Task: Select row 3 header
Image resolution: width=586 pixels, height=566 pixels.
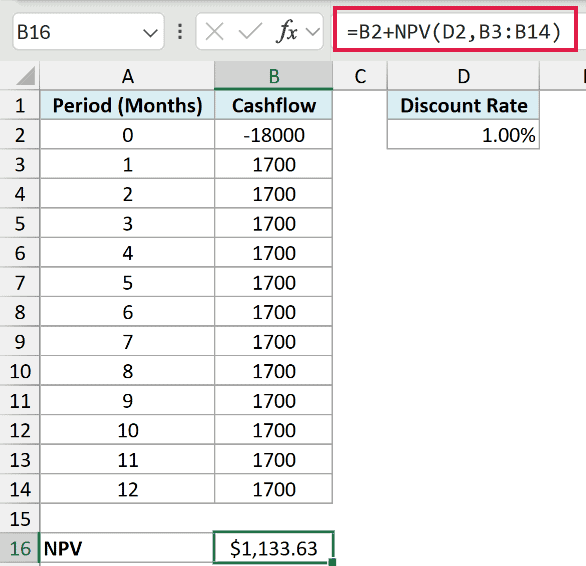Action: point(19,164)
